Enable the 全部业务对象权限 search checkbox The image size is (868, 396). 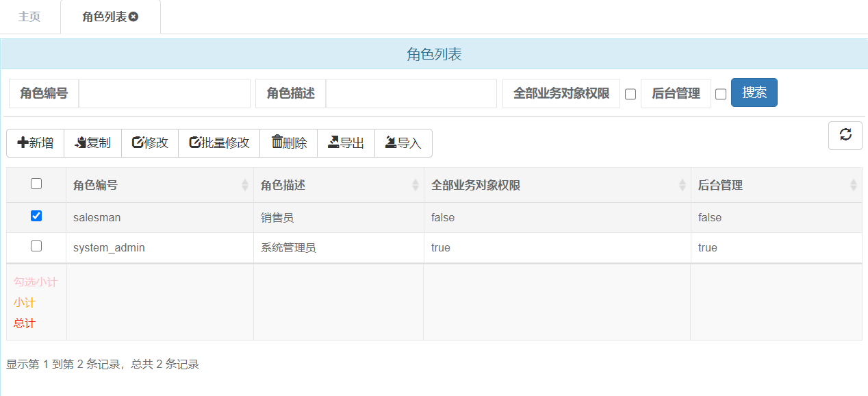pos(630,94)
